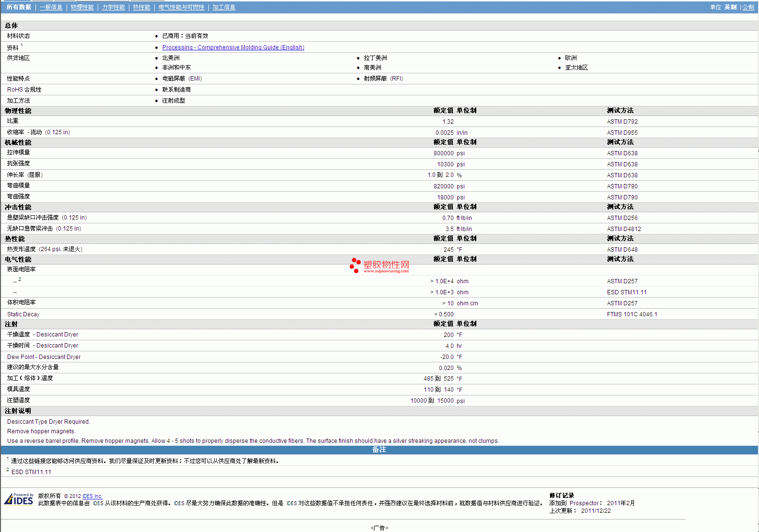This screenshot has height=532, width=759.
Task: Open ASTM D790 link in 弯曲强度 row
Action: coord(622,197)
